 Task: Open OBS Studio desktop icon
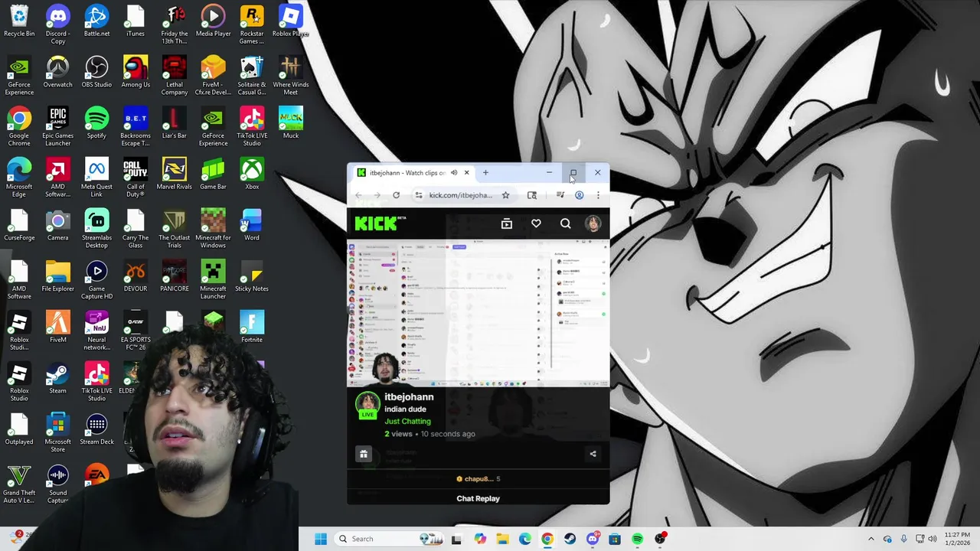(96, 72)
